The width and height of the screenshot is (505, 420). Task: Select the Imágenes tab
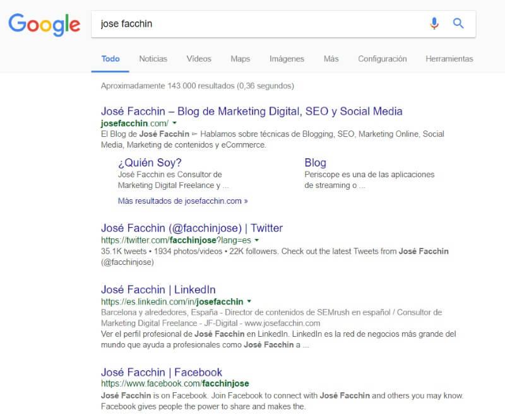click(x=287, y=59)
